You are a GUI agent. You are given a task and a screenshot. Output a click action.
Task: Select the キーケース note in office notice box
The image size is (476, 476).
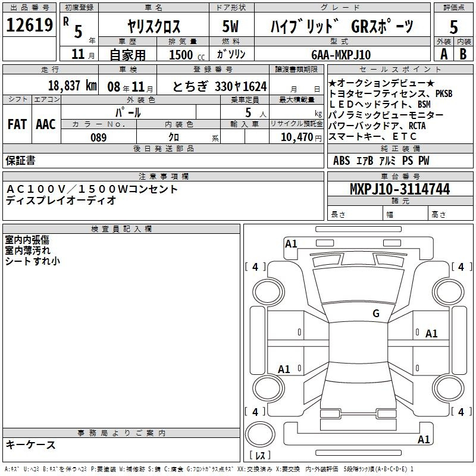coord(31,445)
